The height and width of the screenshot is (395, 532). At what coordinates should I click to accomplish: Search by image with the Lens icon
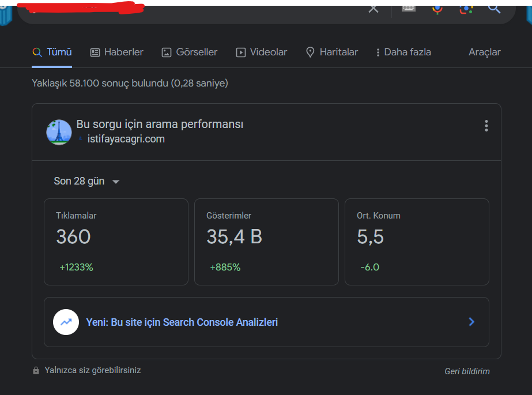(x=466, y=9)
